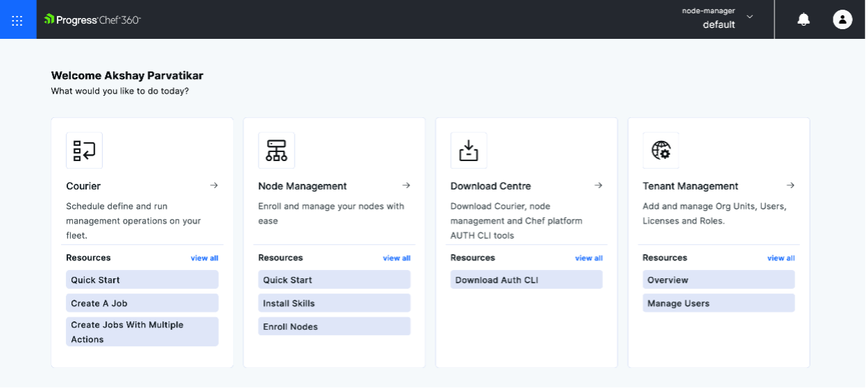The height and width of the screenshot is (390, 868).
Task: Click the Tenant Management globe-gear icon
Action: (661, 150)
